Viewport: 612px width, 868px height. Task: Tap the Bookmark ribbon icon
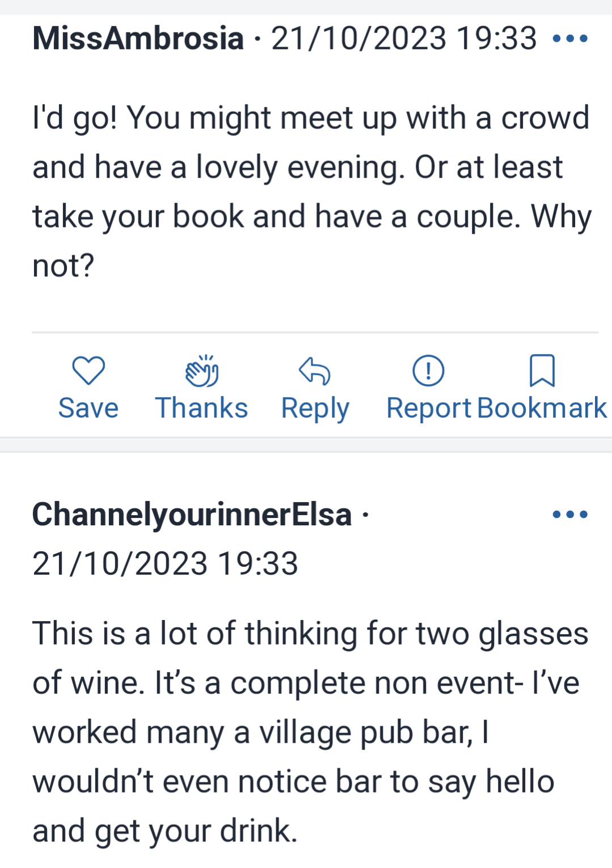(542, 370)
